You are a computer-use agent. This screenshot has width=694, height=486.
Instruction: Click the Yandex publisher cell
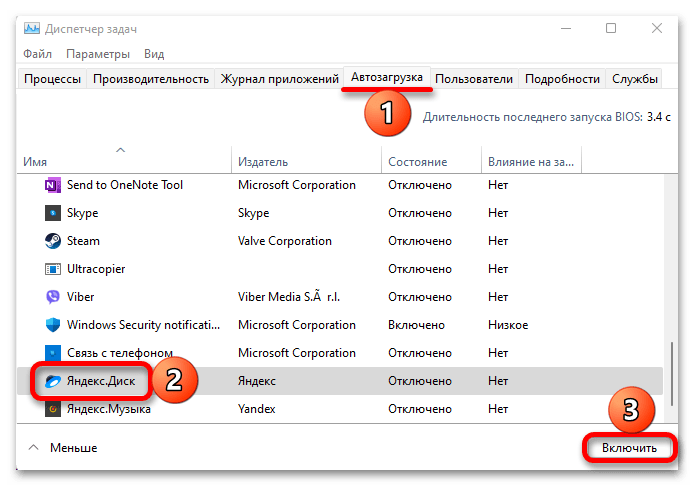click(257, 409)
